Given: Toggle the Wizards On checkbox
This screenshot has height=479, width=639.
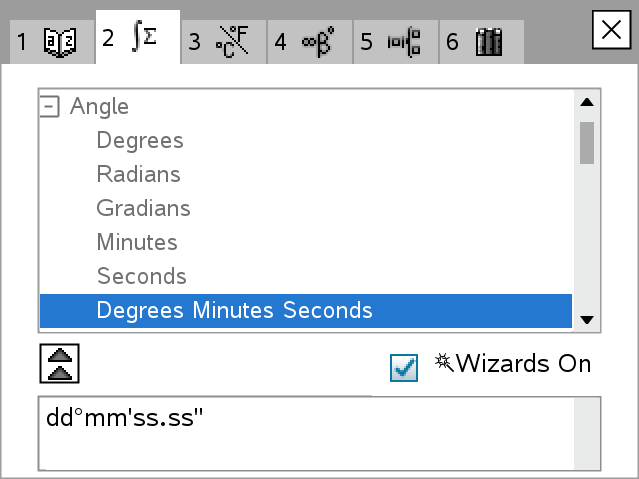Looking at the screenshot, I should [404, 367].
